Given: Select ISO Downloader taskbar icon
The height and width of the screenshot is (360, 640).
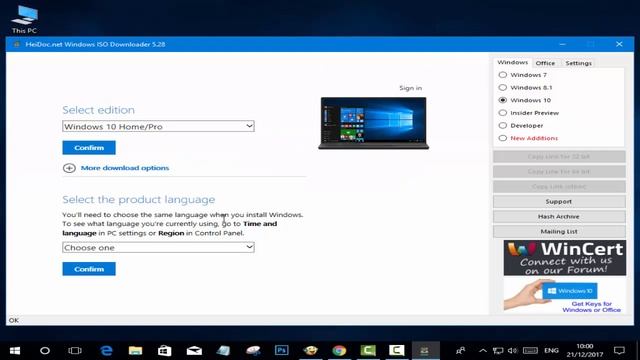Looking at the screenshot, I should [425, 351].
